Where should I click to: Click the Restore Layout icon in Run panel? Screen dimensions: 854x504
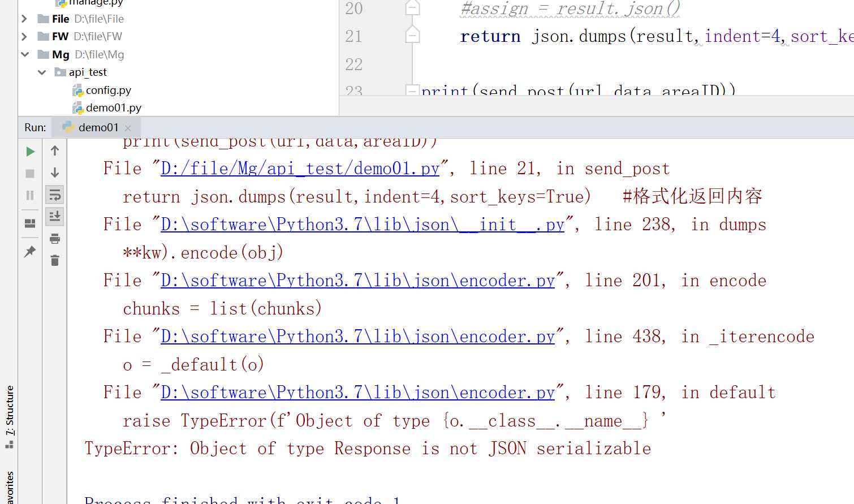30,223
